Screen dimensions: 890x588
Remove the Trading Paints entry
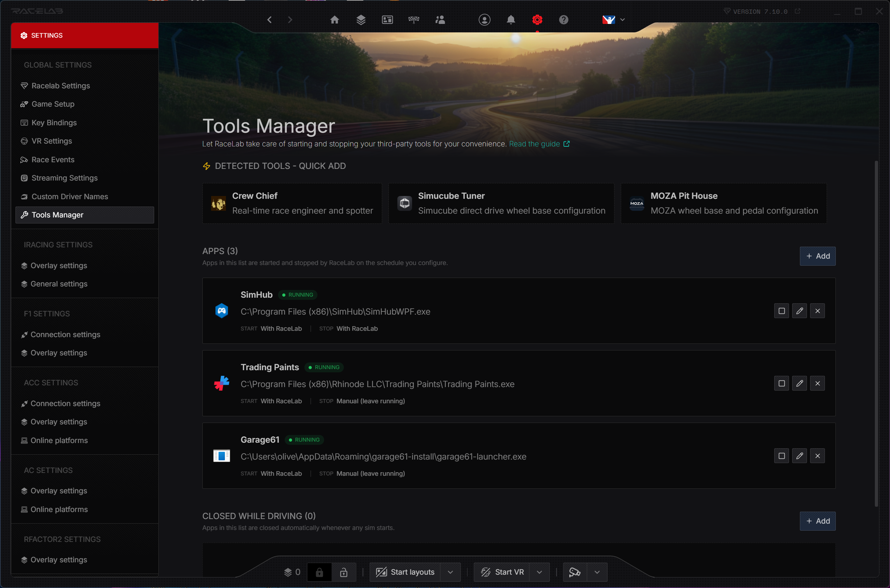(818, 383)
